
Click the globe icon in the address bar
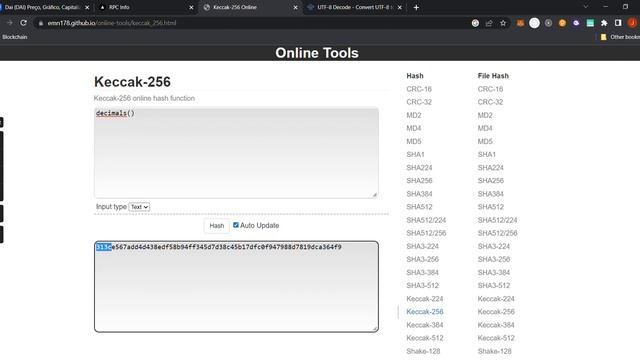(475, 23)
